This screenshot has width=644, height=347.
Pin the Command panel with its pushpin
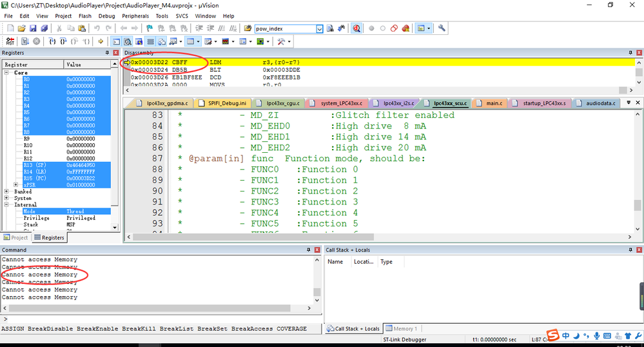[x=308, y=250]
